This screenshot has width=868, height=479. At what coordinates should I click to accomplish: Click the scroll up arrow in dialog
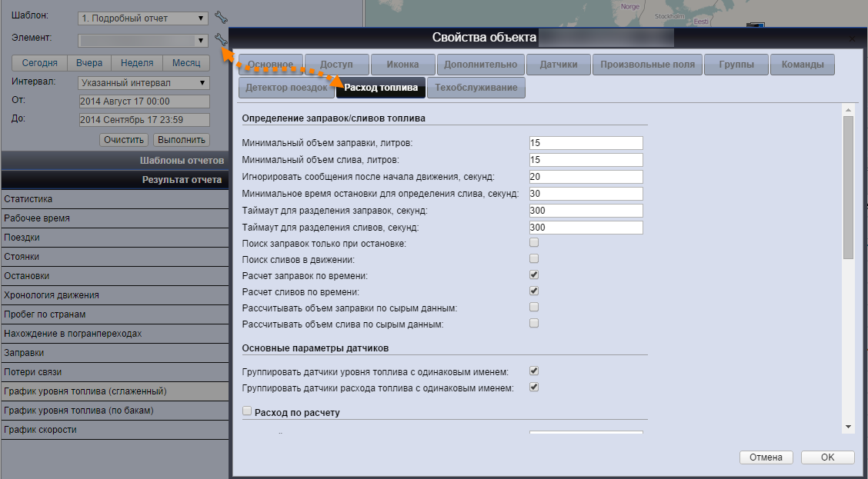click(x=848, y=110)
